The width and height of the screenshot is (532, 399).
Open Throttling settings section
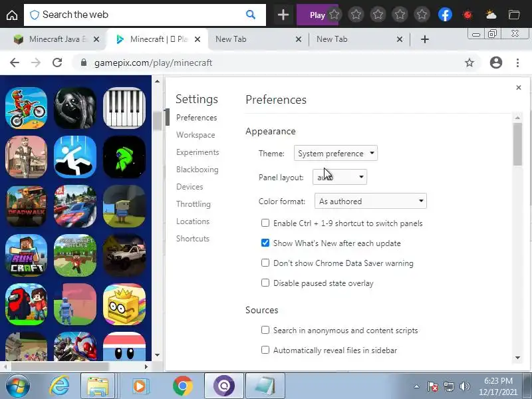(x=193, y=204)
